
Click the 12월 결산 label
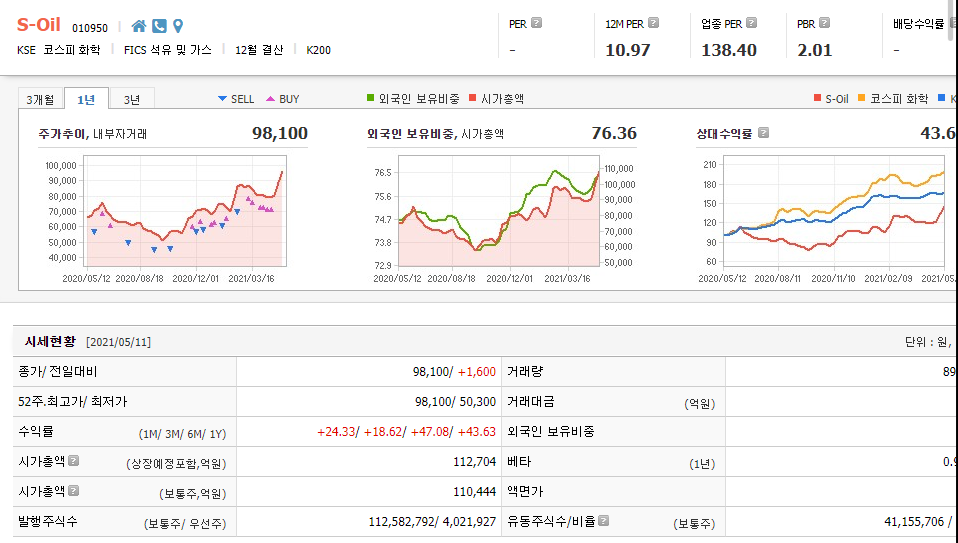tap(259, 50)
